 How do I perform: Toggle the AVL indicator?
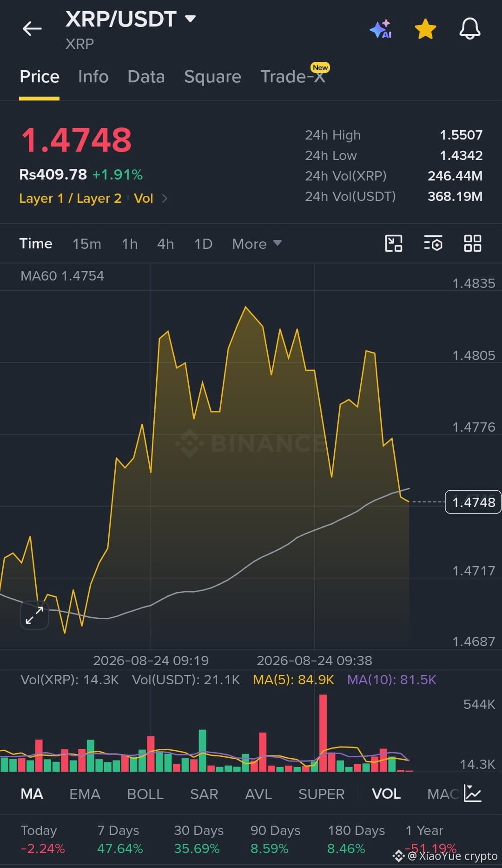[x=258, y=794]
